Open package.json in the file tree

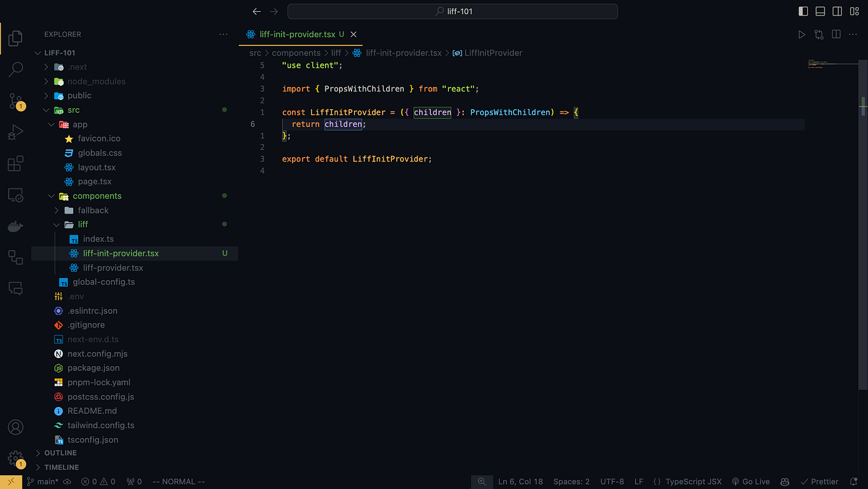pos(135,368)
